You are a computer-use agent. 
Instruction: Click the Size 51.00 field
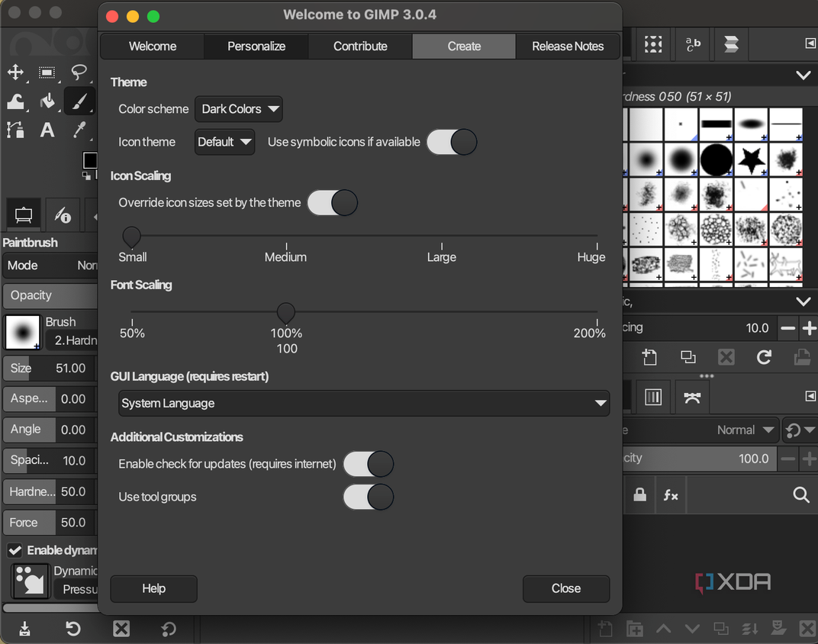pos(50,368)
